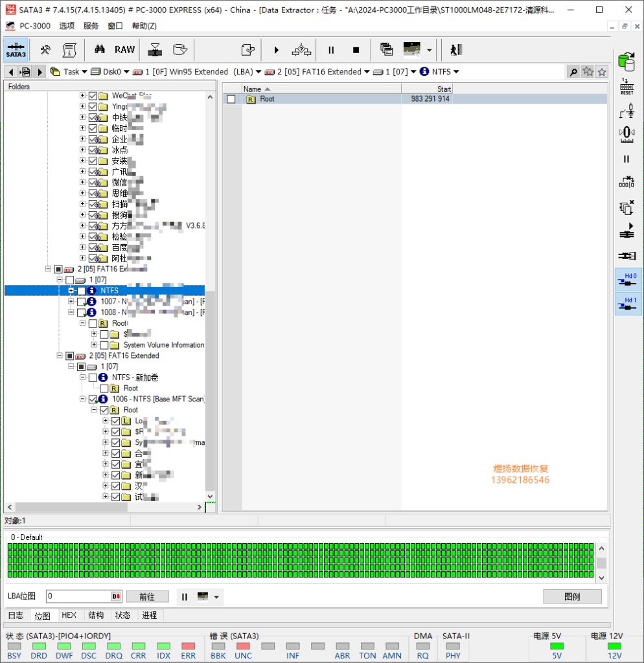Click the structure tree toolbar icon
This screenshot has width=644, height=663.
[x=301, y=50]
